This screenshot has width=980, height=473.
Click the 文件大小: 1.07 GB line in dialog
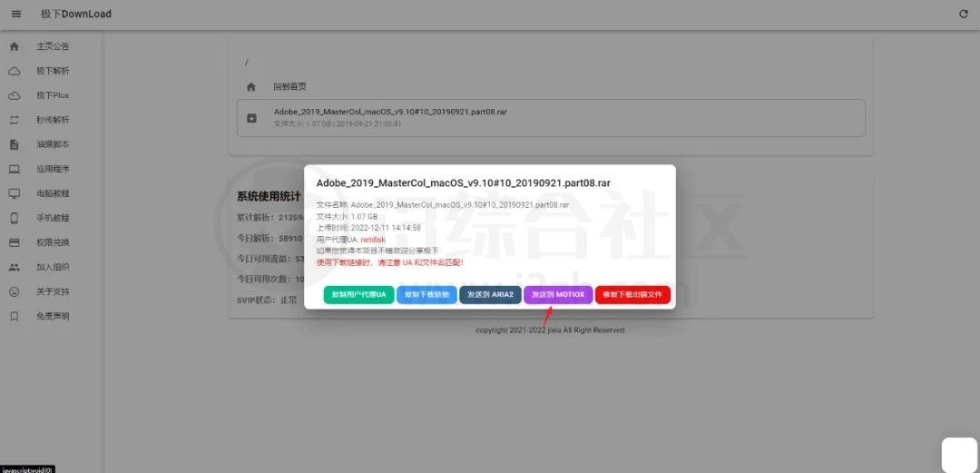[x=347, y=216]
